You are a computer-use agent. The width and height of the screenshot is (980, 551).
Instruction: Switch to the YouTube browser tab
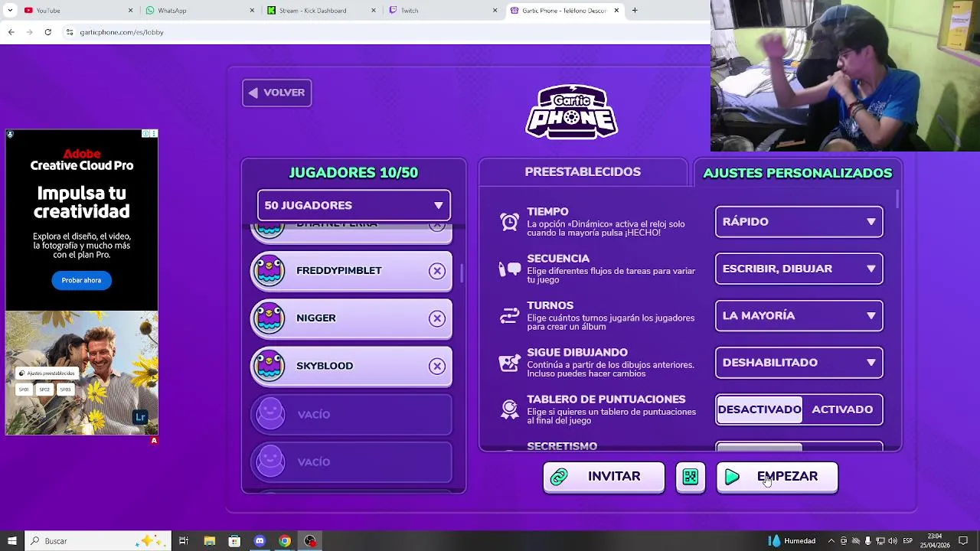coord(77,10)
